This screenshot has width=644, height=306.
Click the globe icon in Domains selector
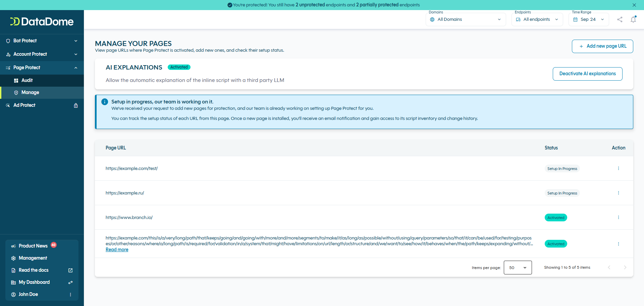pyautogui.click(x=432, y=19)
